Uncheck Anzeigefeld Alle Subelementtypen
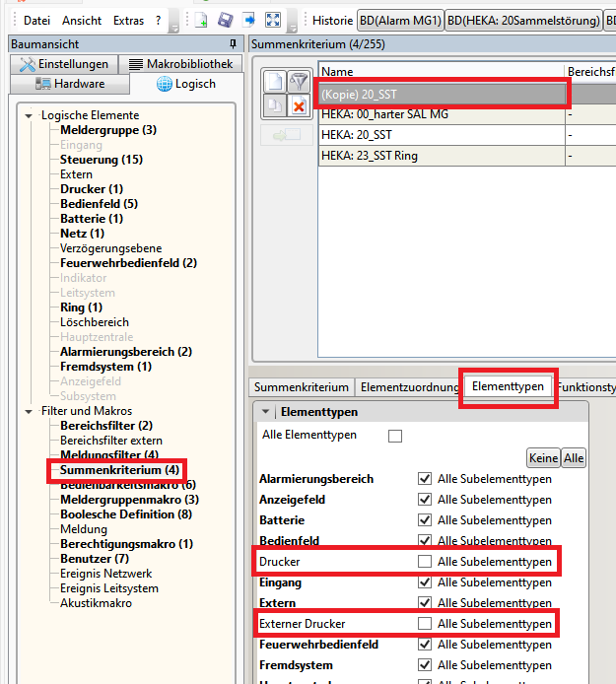 pos(425,499)
